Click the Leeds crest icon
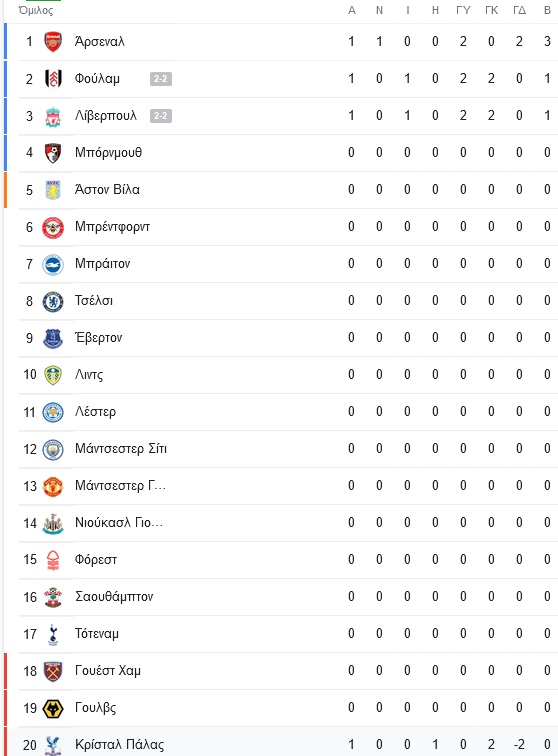The height and width of the screenshot is (756, 558). click(53, 375)
